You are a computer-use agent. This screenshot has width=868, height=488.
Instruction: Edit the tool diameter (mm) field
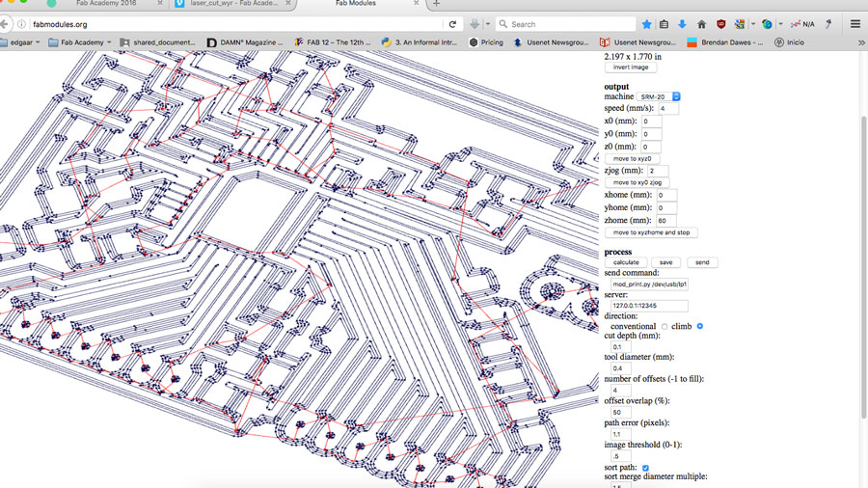(x=620, y=368)
